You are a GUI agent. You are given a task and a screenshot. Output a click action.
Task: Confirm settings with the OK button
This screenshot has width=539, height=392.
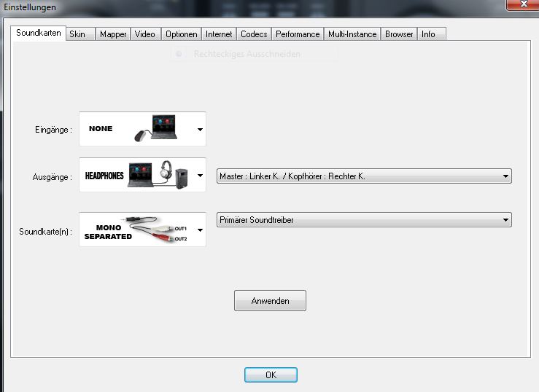pos(271,375)
